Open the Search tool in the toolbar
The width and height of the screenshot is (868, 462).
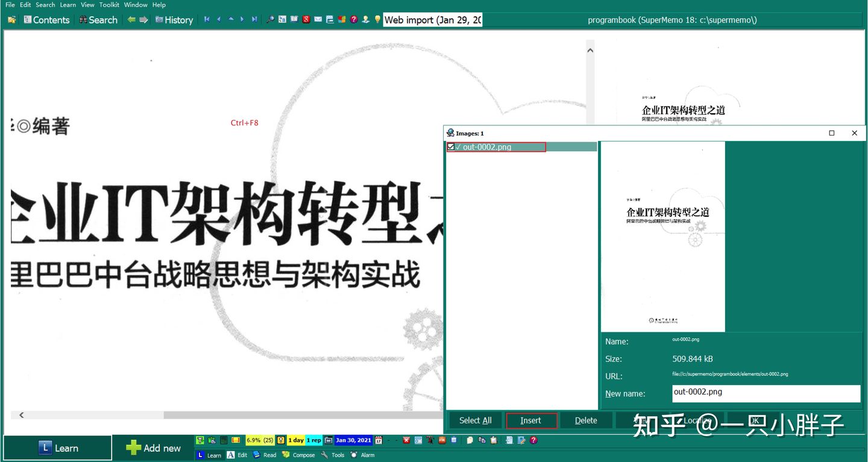[x=98, y=19]
